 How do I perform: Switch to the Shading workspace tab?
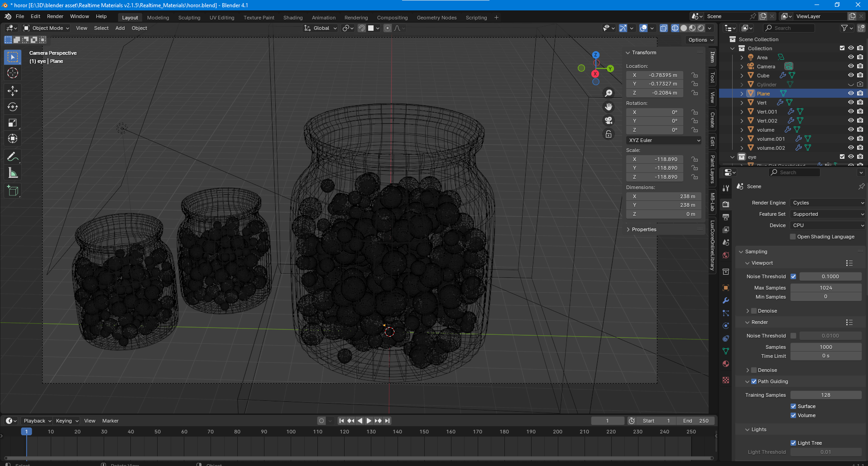point(293,18)
